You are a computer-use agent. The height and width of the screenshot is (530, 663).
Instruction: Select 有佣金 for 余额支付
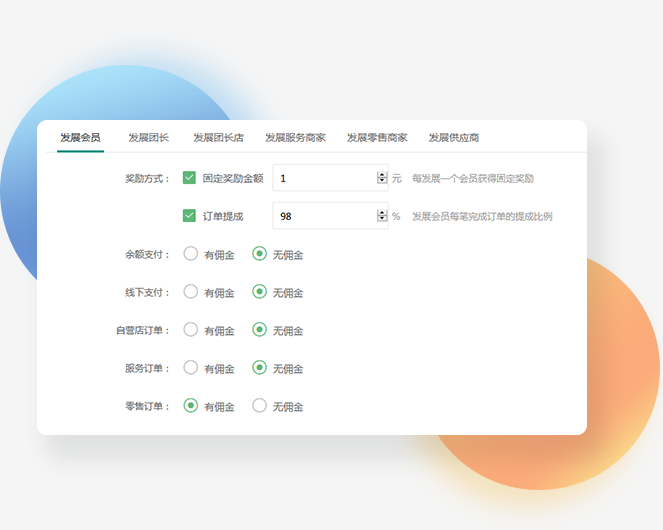coord(191,254)
